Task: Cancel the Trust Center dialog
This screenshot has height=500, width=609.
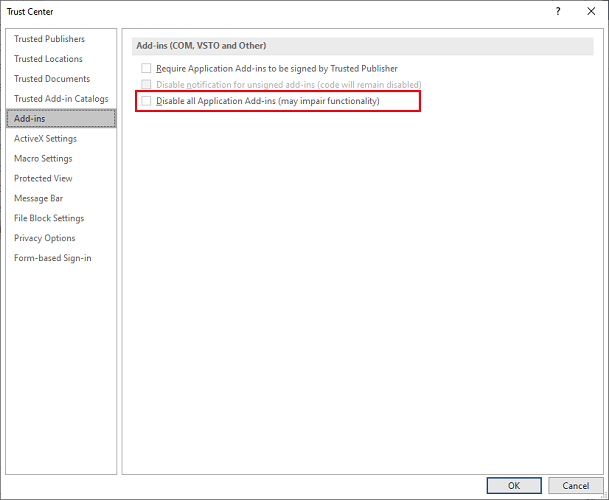Action: point(576,486)
